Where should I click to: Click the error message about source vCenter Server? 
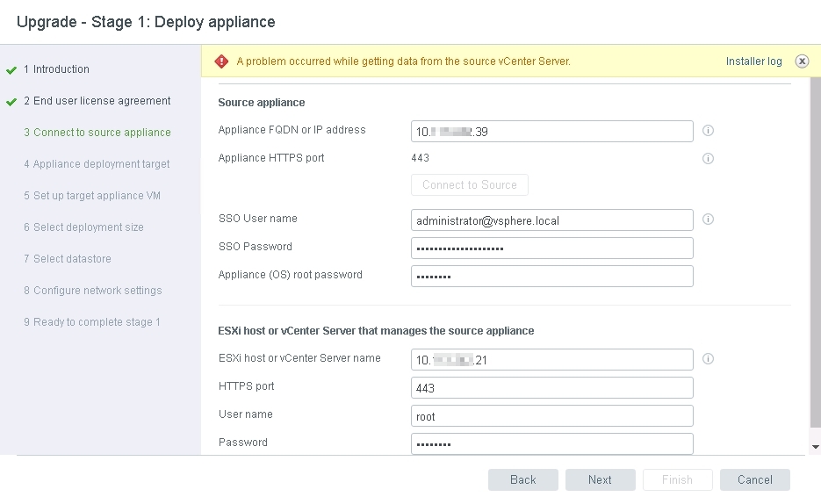(403, 61)
